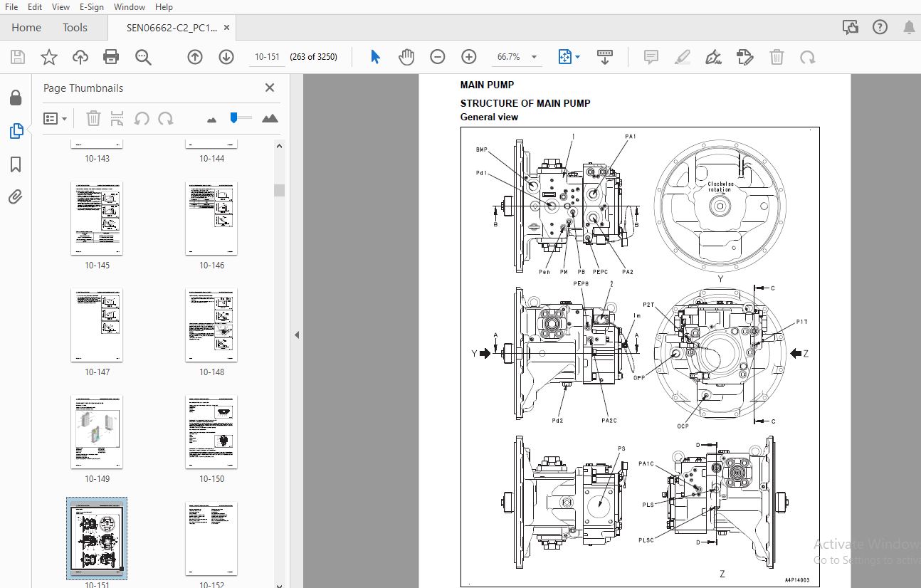Screen dimensions: 921x588
Task: Click the trash delete icon in toolbar
Action: (777, 57)
